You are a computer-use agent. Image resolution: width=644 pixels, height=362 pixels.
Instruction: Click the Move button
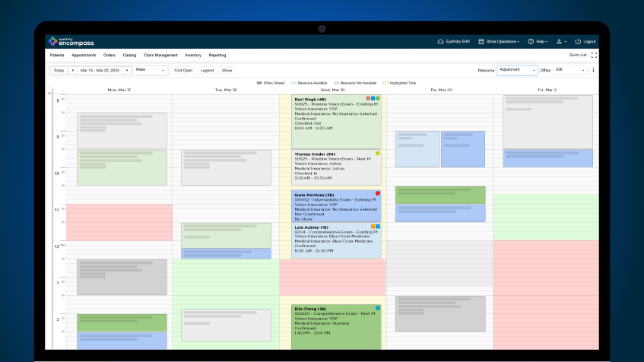[x=227, y=70]
